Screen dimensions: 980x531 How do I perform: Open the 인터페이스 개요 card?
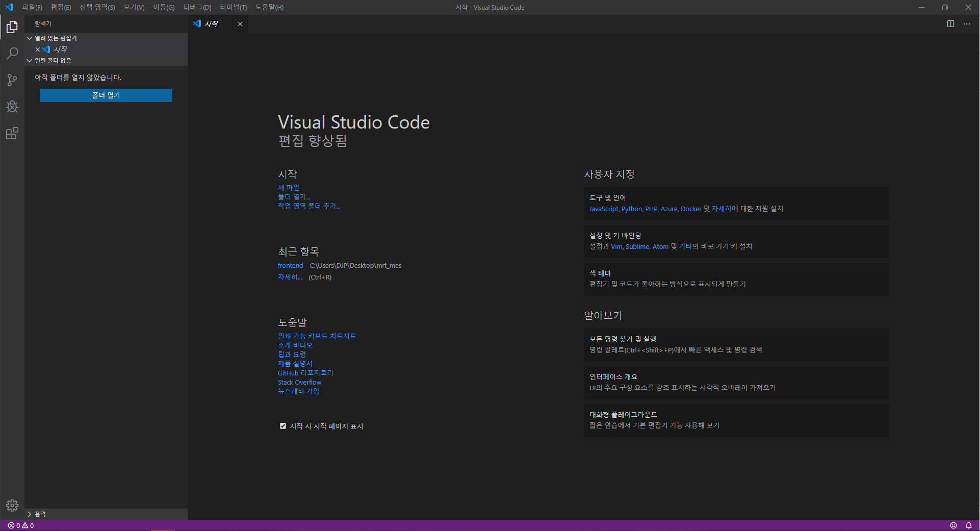click(736, 383)
